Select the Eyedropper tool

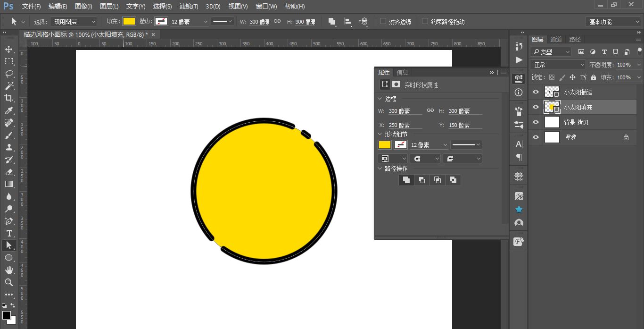[x=8, y=110]
